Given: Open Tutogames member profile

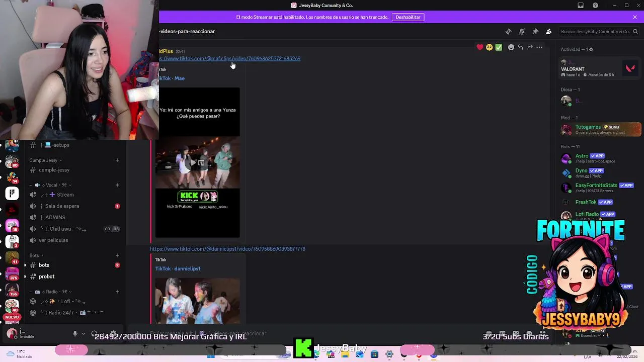Looking at the screenshot, I should [x=601, y=129].
